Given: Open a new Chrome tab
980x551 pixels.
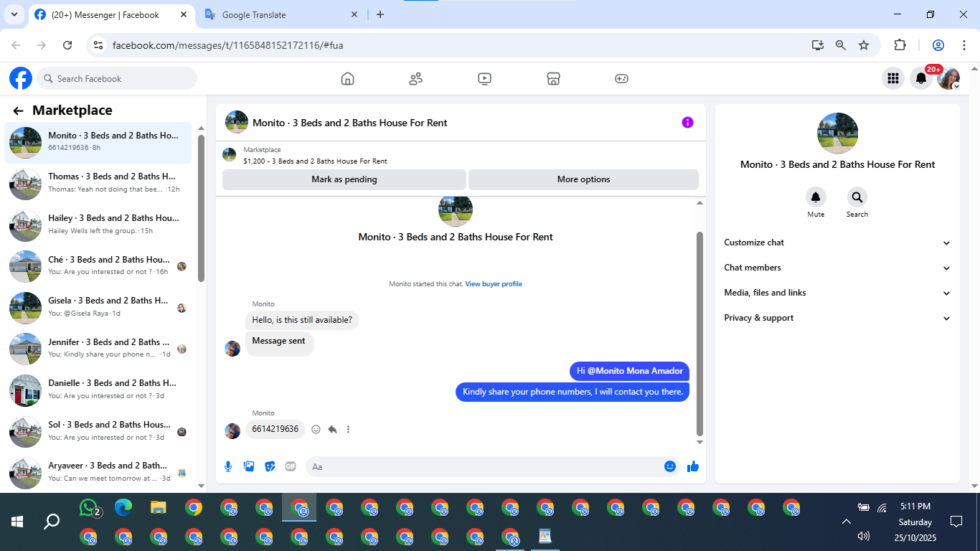Looking at the screenshot, I should 380,14.
